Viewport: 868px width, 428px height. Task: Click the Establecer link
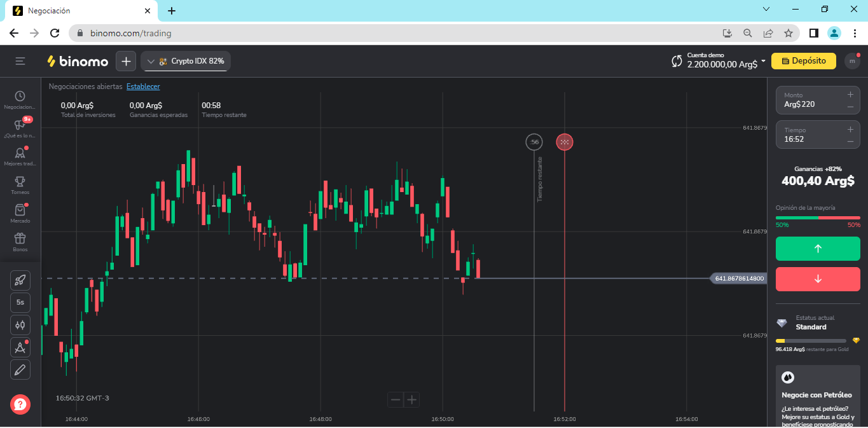click(x=143, y=86)
